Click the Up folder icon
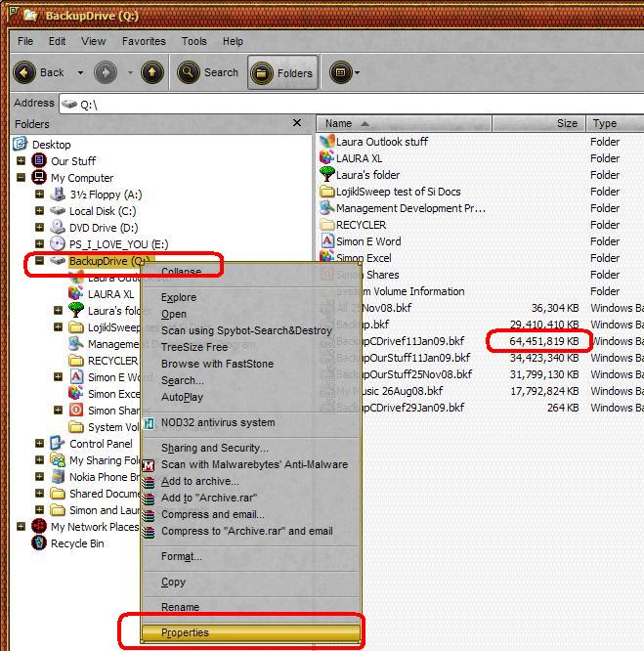This screenshot has height=651, width=644. point(152,72)
